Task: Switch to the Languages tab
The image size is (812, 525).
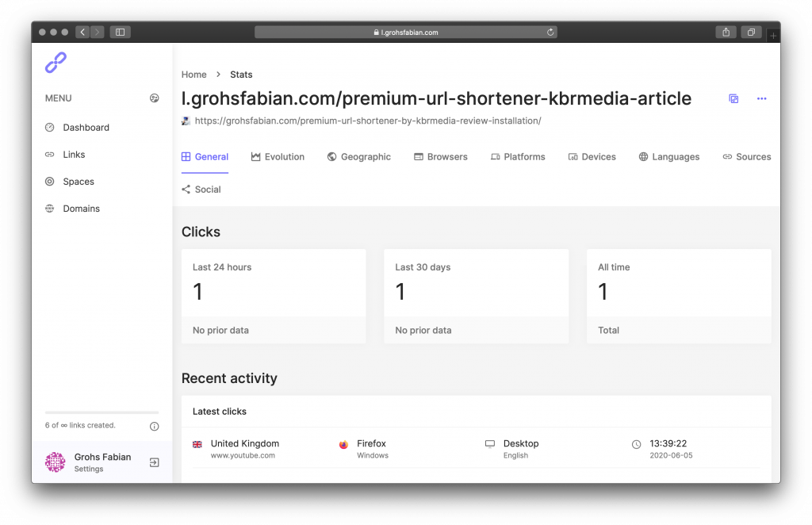Action: (669, 157)
